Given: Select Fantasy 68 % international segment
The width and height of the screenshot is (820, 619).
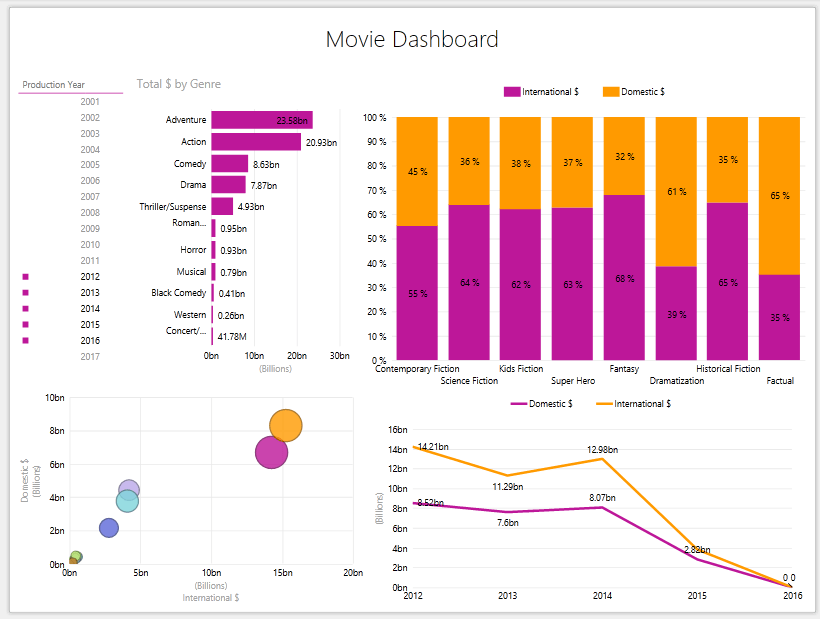Looking at the screenshot, I should [624, 278].
